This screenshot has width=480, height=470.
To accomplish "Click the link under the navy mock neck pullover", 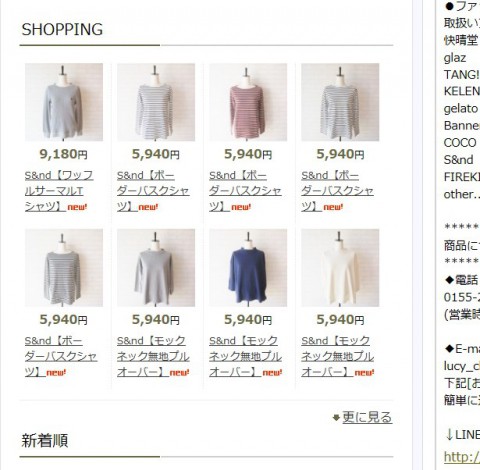I will (245, 356).
